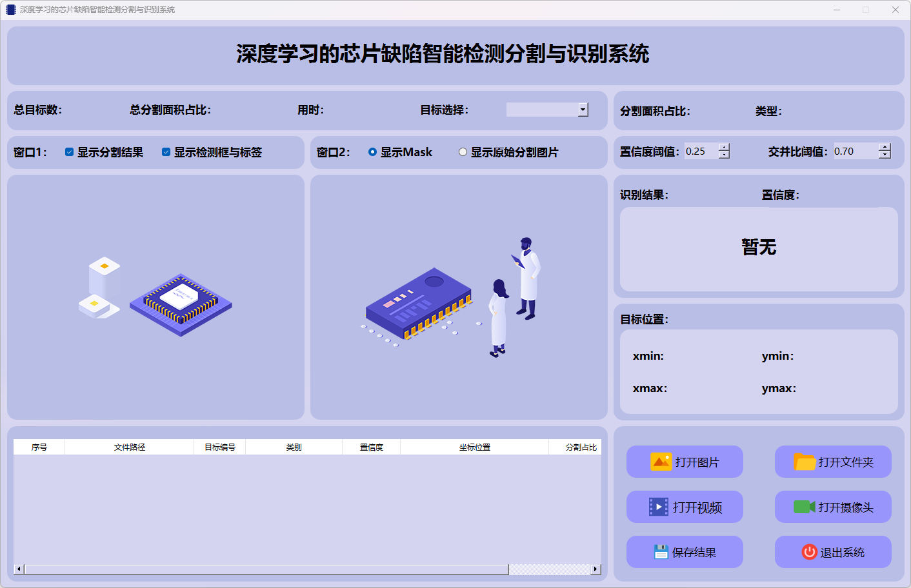Click the 识别结果 label
The width and height of the screenshot is (911, 588).
click(644, 195)
